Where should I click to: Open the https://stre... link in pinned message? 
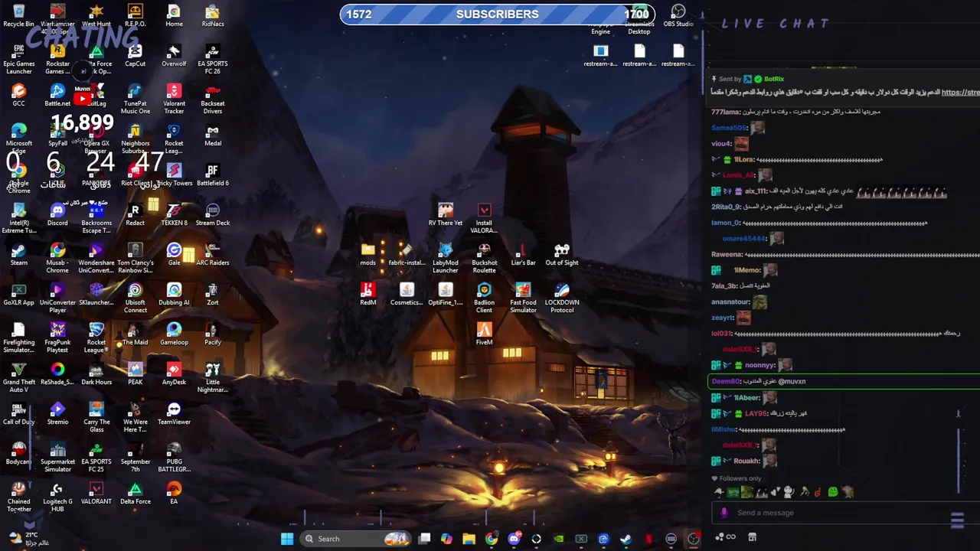pyautogui.click(x=960, y=93)
